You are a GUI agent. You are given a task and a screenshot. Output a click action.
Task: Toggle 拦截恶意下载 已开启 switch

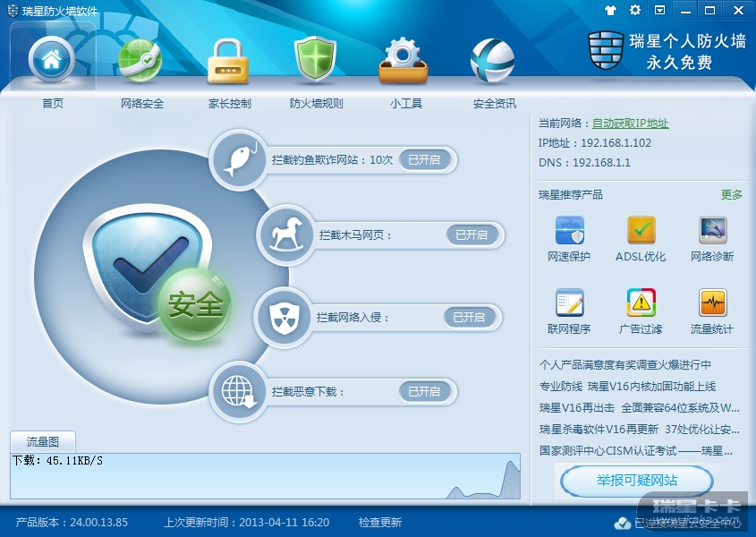(x=424, y=391)
